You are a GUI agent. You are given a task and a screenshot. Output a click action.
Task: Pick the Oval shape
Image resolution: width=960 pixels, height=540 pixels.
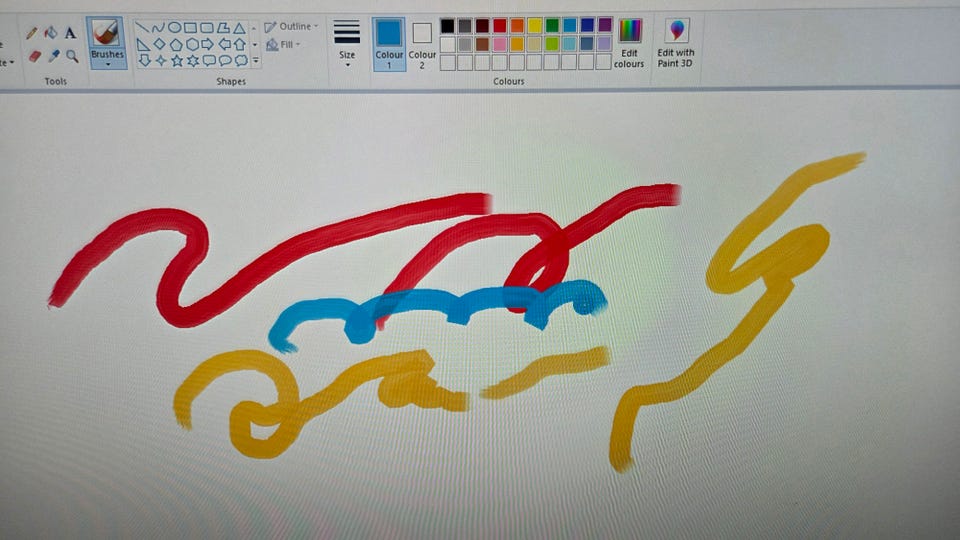click(x=174, y=28)
